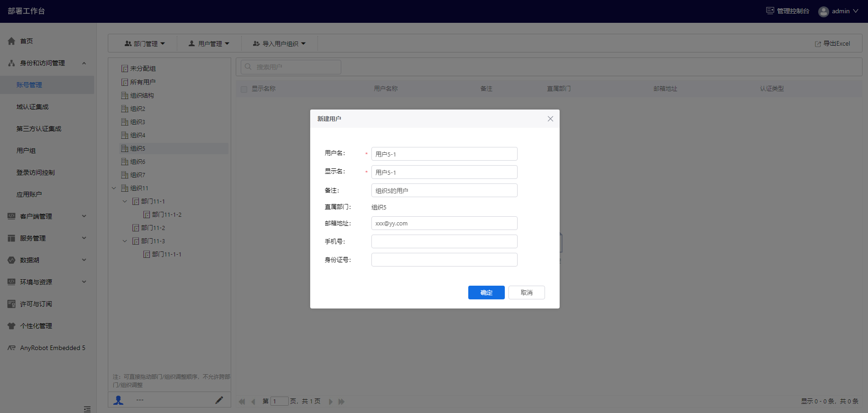Click the 身份和访问管理 sidebar icon
This screenshot has height=413, width=868.
pos(11,63)
